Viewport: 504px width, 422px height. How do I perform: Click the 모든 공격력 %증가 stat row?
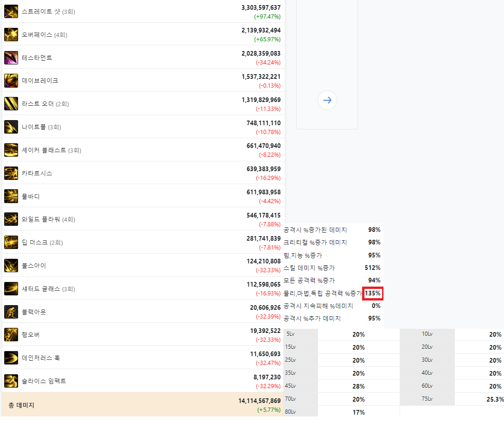tap(332, 280)
